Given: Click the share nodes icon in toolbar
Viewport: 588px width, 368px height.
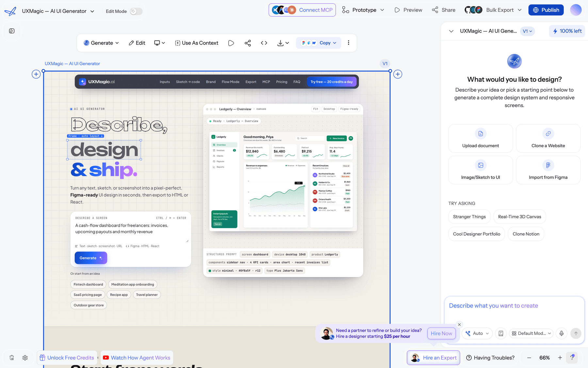Looking at the screenshot, I should tap(248, 43).
